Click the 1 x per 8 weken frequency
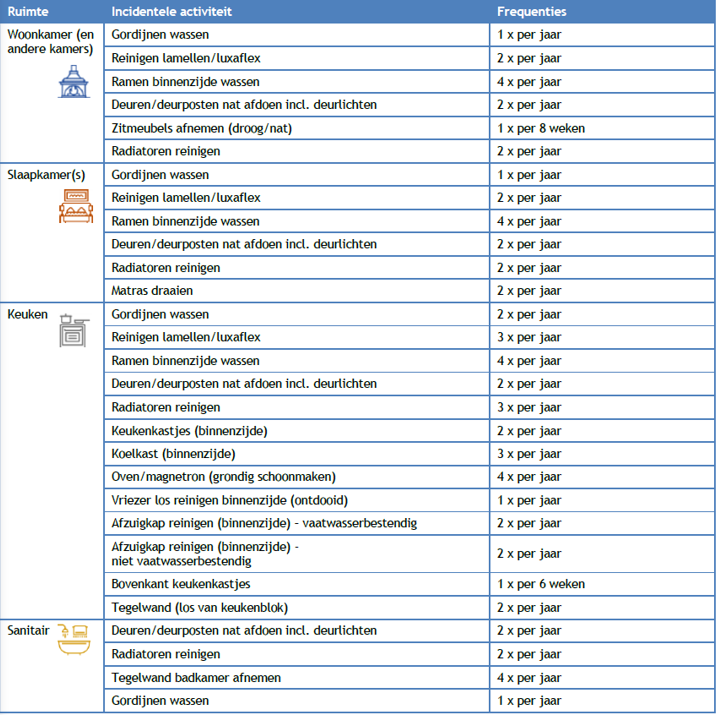The image size is (718, 715). pyautogui.click(x=541, y=128)
